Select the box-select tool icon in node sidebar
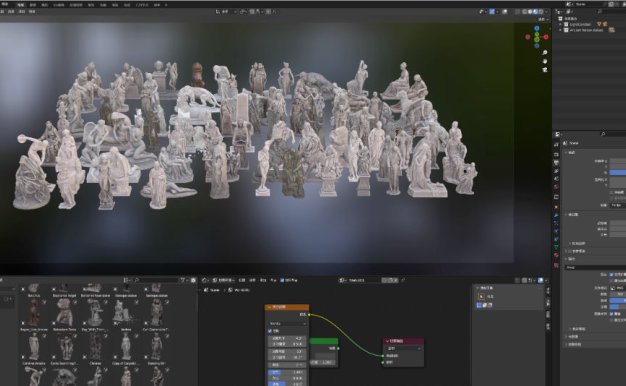Viewport: 626px width, 386px height. coord(481,297)
